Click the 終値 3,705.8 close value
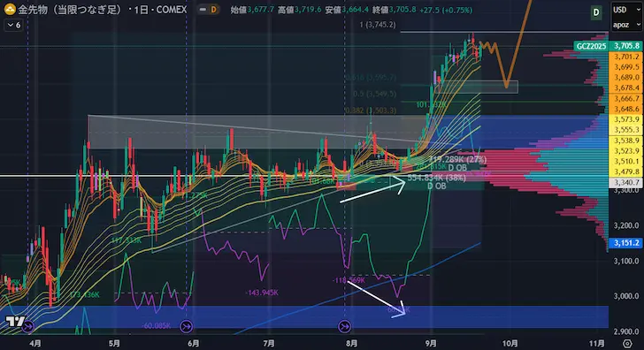Viewport: 644px width, 350px height. click(394, 10)
